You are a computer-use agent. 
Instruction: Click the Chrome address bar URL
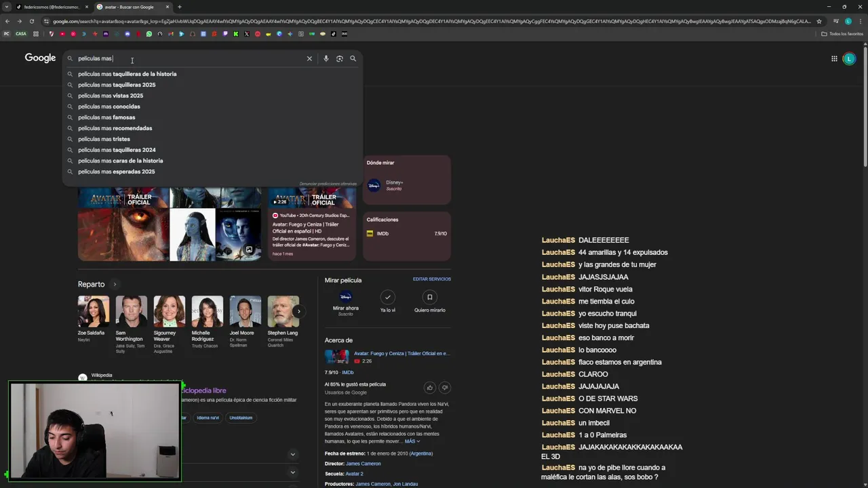click(431, 21)
